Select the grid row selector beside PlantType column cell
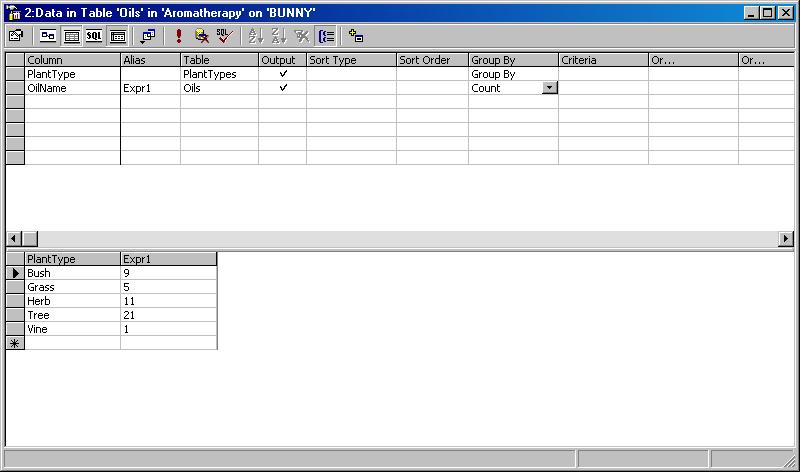 coord(15,73)
